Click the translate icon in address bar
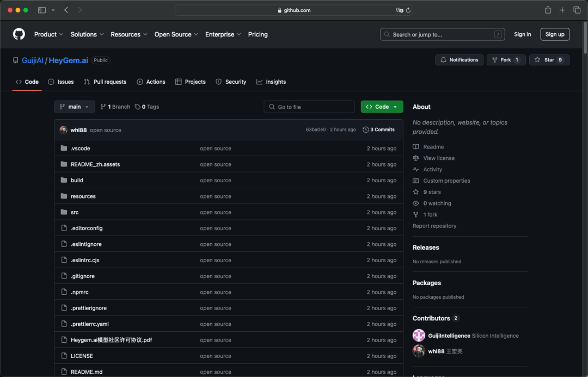Viewport: 588px width, 377px height. (x=400, y=10)
